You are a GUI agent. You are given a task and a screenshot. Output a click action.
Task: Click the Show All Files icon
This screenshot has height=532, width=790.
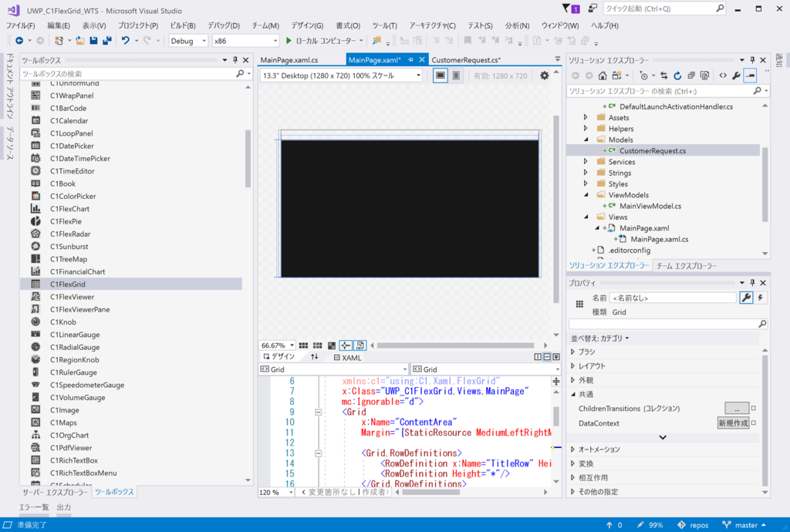click(x=705, y=76)
